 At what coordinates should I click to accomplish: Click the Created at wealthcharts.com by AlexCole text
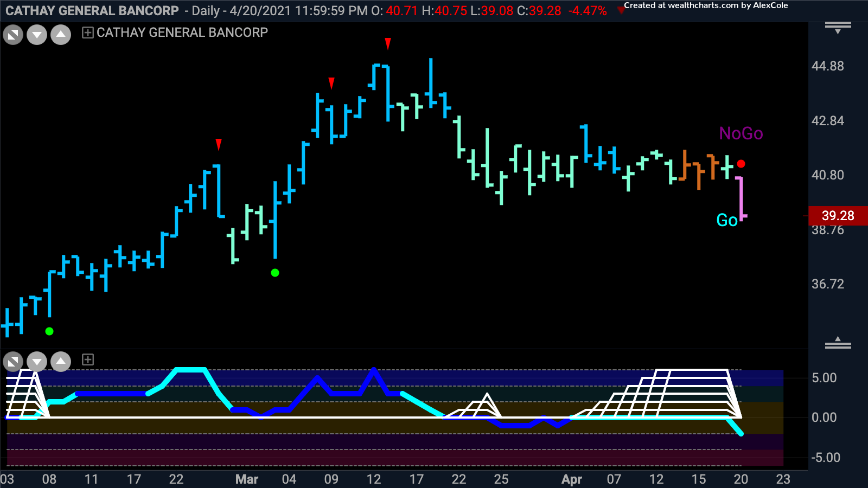point(706,5)
